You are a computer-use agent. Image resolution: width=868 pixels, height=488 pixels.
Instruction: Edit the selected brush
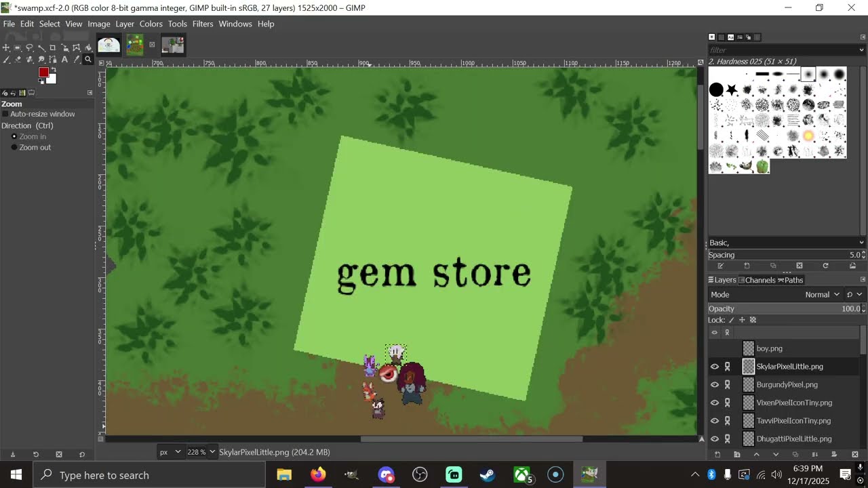[x=720, y=266]
